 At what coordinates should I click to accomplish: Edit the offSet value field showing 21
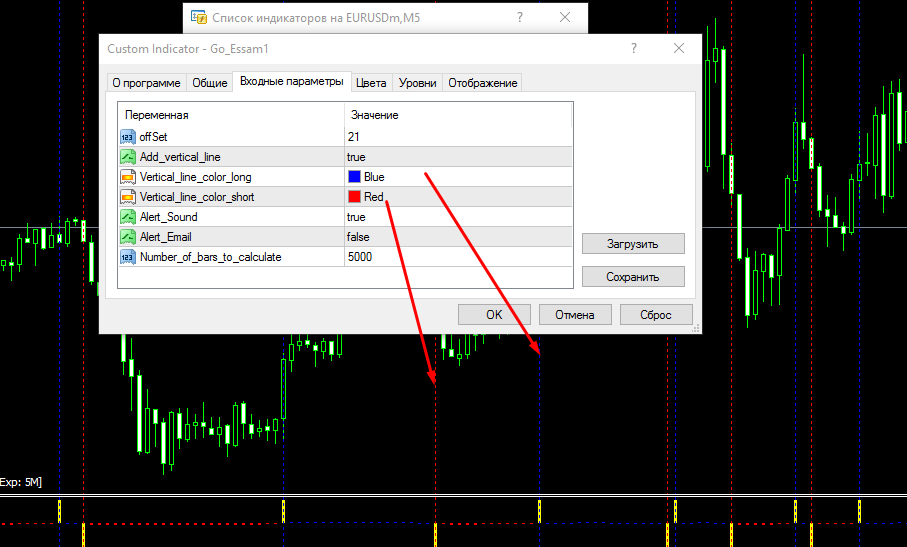(x=457, y=137)
